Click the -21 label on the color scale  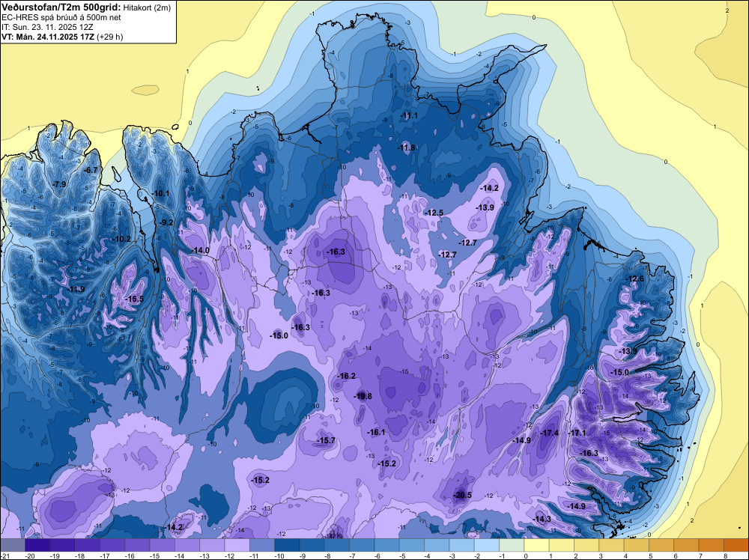[x=4, y=556]
